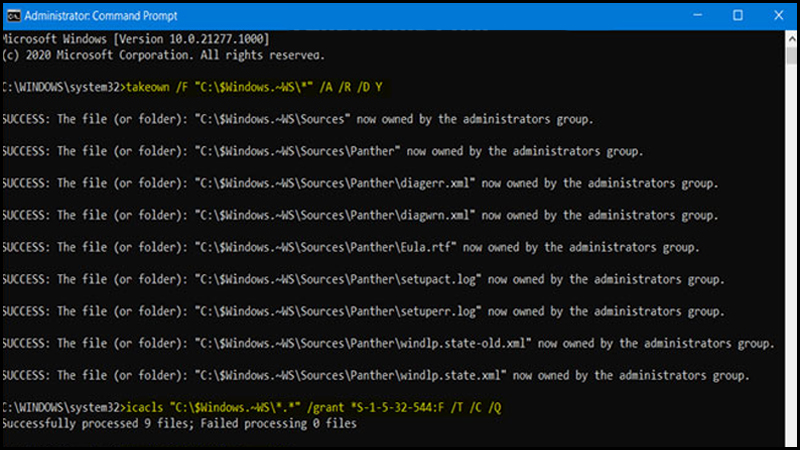Click the vertical scrollbar thumb

click(791, 56)
